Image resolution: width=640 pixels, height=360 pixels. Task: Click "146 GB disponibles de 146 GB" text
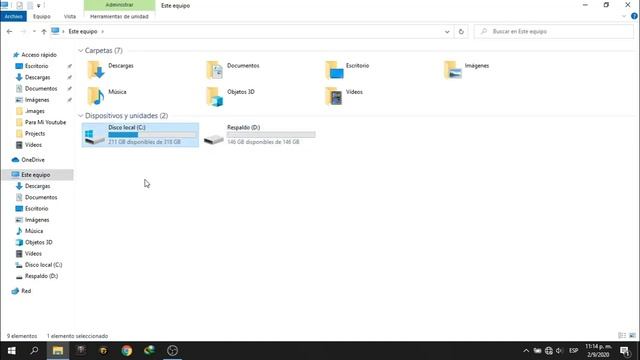pyautogui.click(x=263, y=142)
